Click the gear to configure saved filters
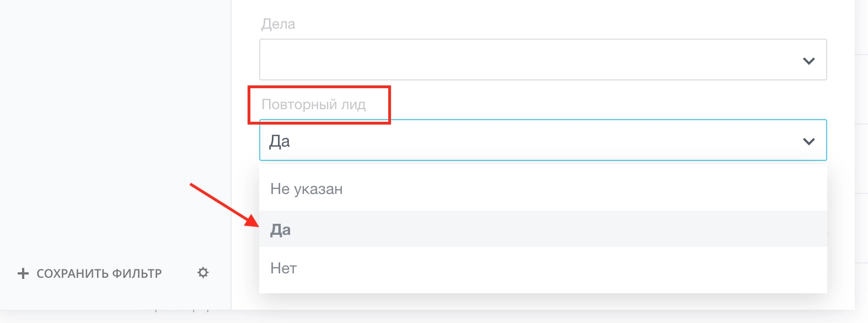The height and width of the screenshot is (323, 868). [x=202, y=273]
